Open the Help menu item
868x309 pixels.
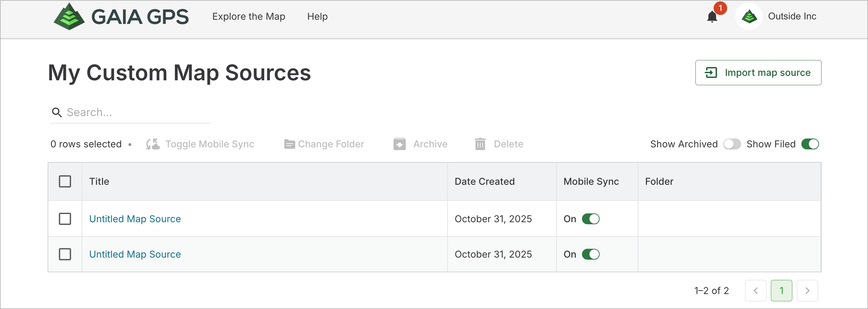pyautogui.click(x=317, y=17)
